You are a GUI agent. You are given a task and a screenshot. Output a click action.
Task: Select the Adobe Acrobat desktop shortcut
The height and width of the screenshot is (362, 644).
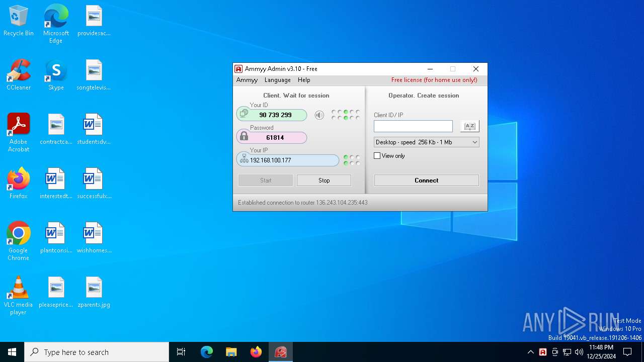tap(19, 133)
